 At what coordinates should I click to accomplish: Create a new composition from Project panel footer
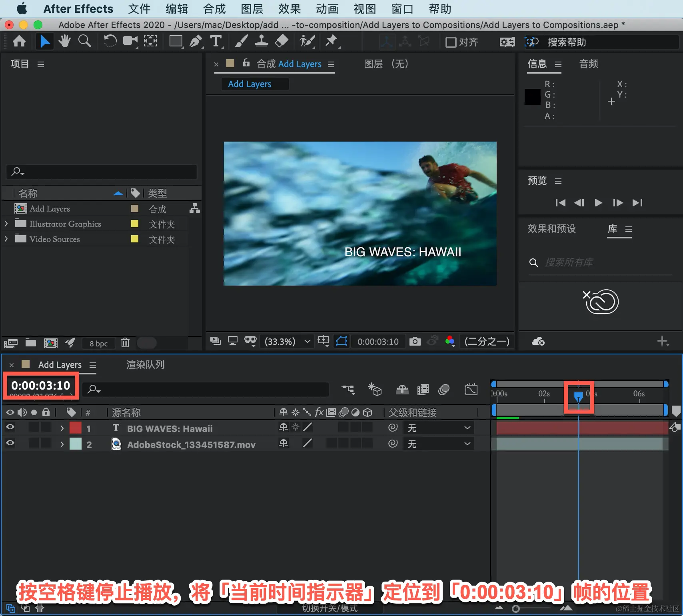(x=51, y=343)
